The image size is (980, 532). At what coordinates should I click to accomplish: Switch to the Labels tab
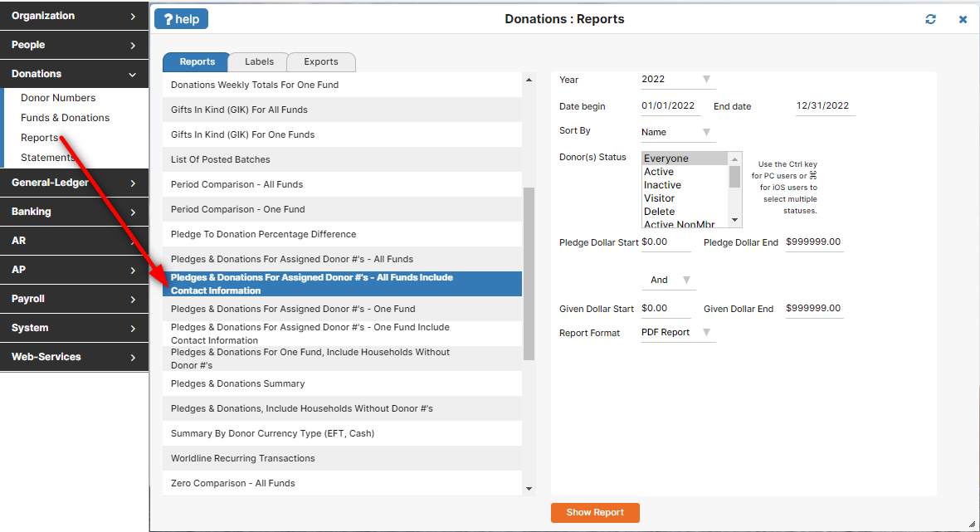tap(259, 62)
